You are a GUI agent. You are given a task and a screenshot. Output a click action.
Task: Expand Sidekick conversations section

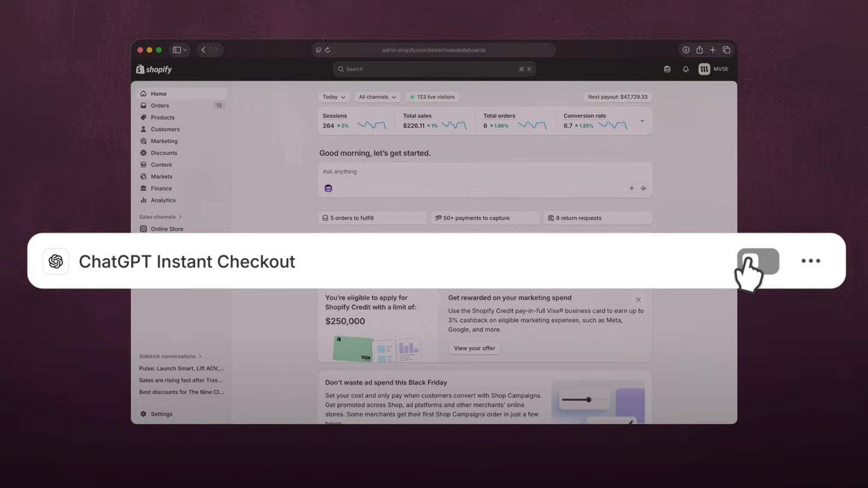coord(170,356)
